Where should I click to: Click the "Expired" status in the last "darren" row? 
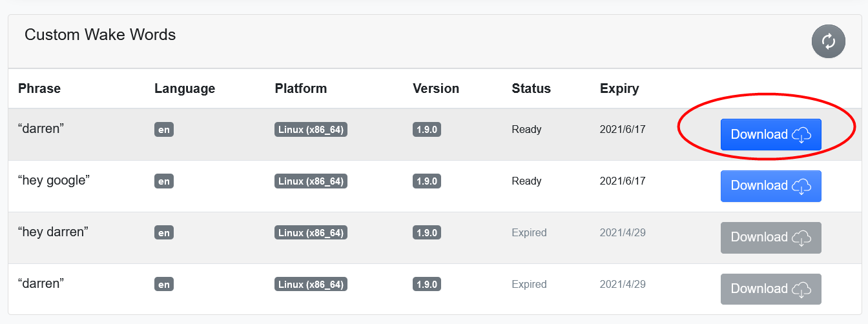529,284
